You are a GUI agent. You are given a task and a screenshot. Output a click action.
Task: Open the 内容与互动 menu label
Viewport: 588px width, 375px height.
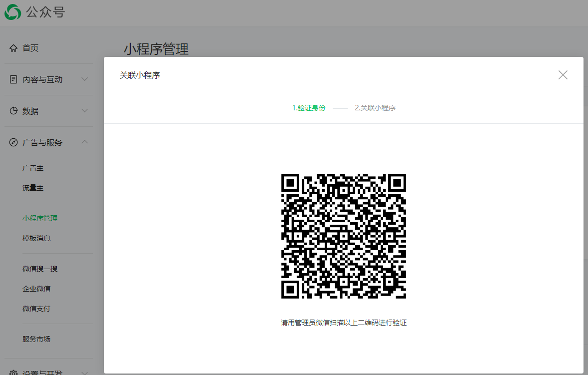[42, 79]
